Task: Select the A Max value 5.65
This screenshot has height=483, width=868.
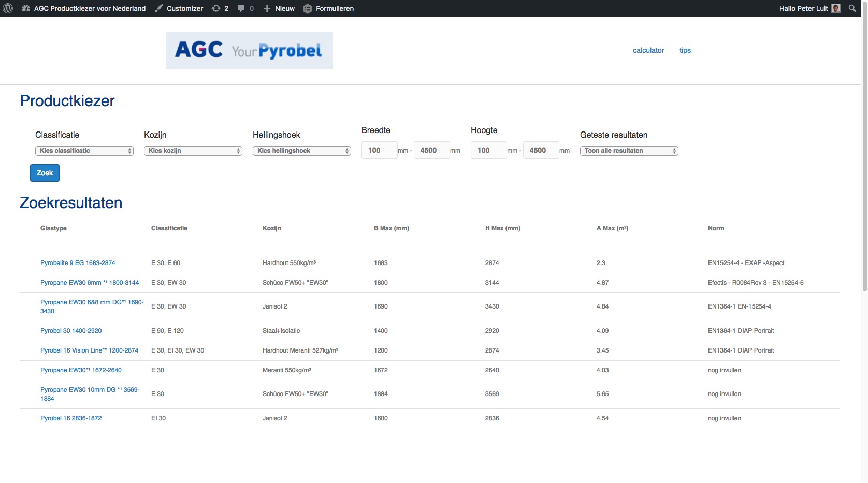Action: click(602, 394)
